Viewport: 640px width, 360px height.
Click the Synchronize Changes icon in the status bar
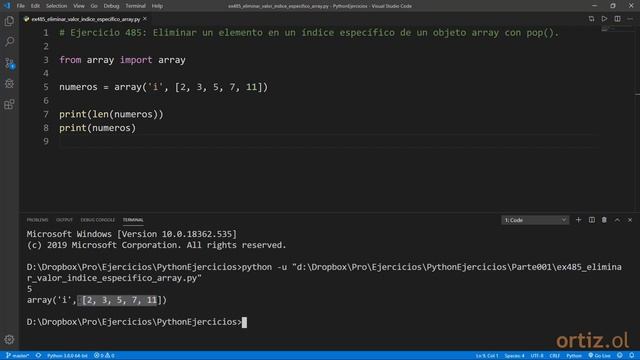pos(38,356)
